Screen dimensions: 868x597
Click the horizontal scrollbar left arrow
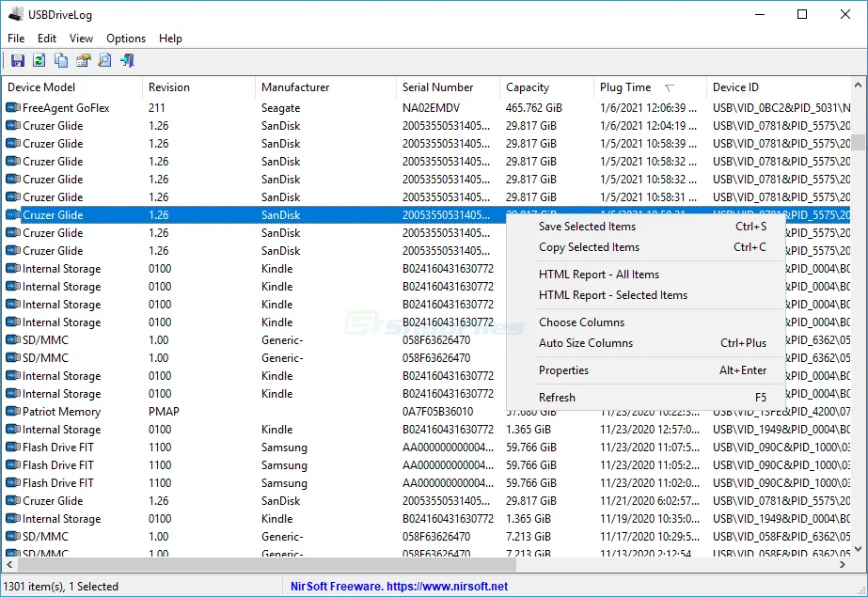9,564
